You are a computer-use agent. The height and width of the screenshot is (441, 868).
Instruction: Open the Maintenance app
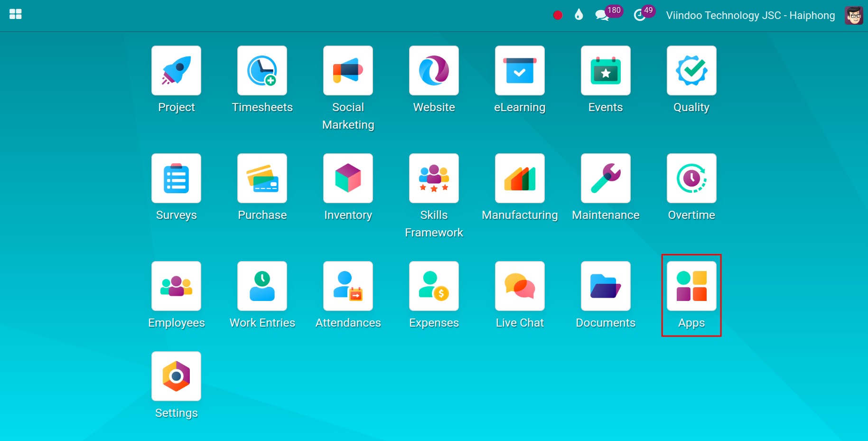[x=606, y=178]
